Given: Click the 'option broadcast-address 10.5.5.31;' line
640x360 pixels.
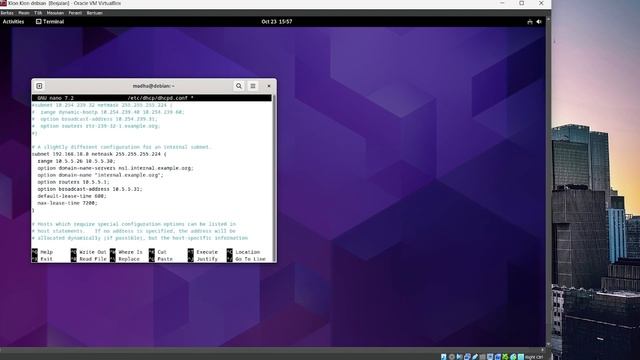Looking at the screenshot, I should pyautogui.click(x=90, y=189).
